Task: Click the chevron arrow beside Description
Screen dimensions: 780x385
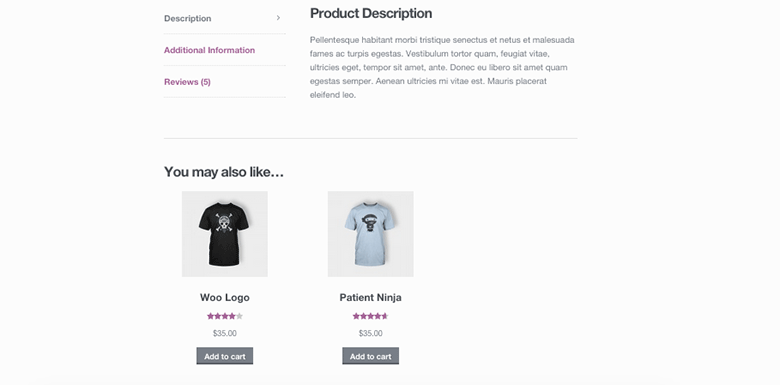Action: pos(278,18)
